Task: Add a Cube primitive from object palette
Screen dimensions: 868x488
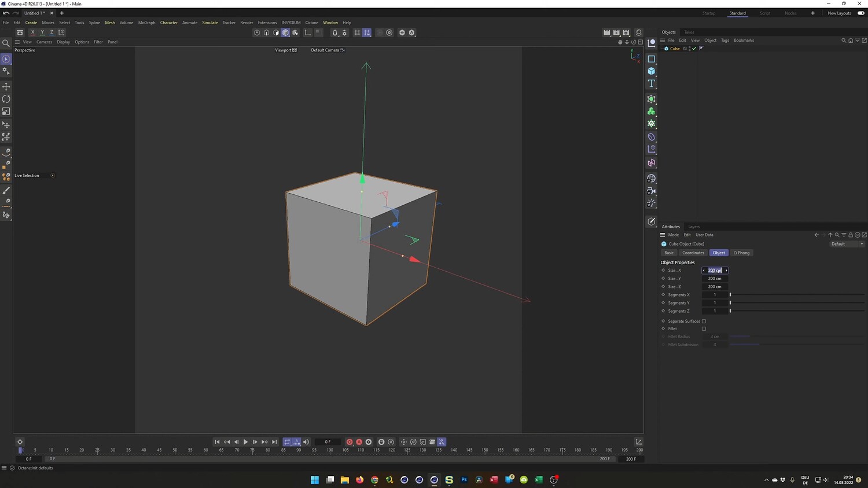Action: click(652, 71)
